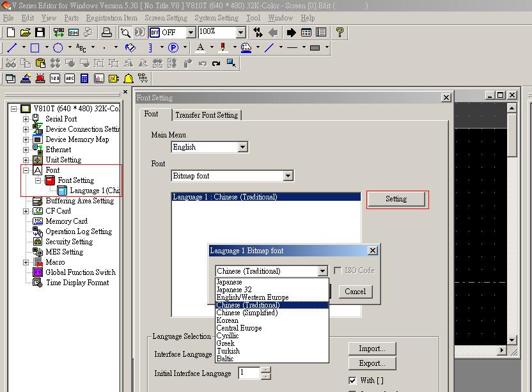Viewport: 532px width, 392px height.
Task: Select the rectangle drawing tool
Action: pyautogui.click(x=35, y=48)
